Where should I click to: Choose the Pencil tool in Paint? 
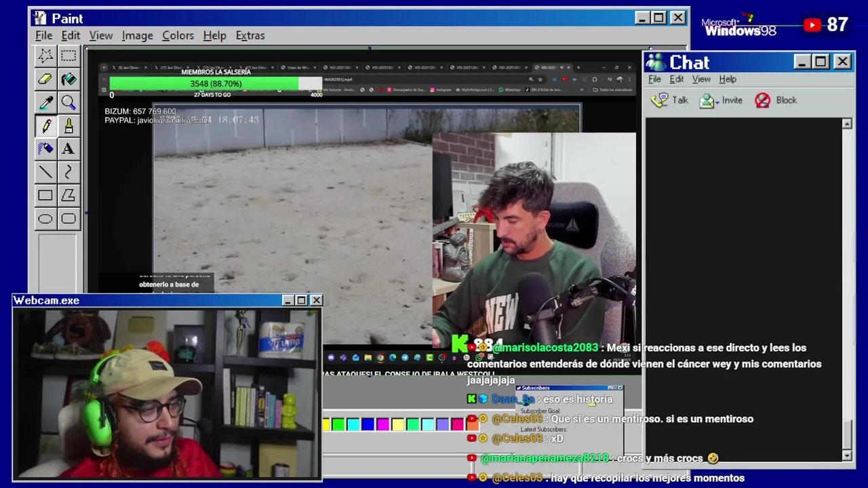[45, 126]
